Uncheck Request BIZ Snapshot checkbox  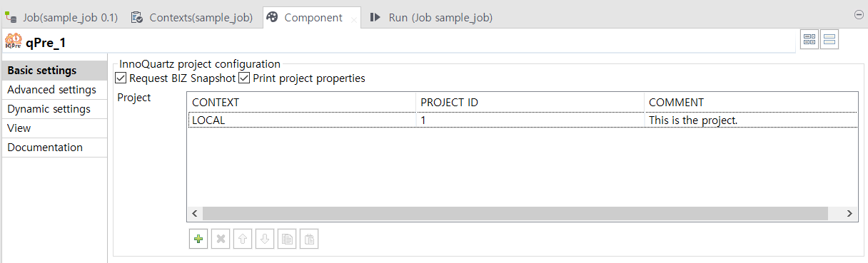click(x=121, y=78)
